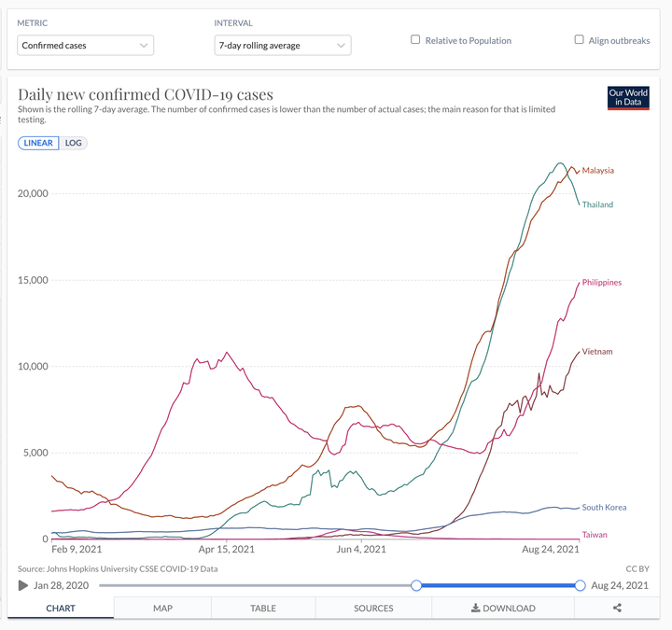Open the TABLE tab
Viewport: 672px width, 630px height.
[263, 608]
